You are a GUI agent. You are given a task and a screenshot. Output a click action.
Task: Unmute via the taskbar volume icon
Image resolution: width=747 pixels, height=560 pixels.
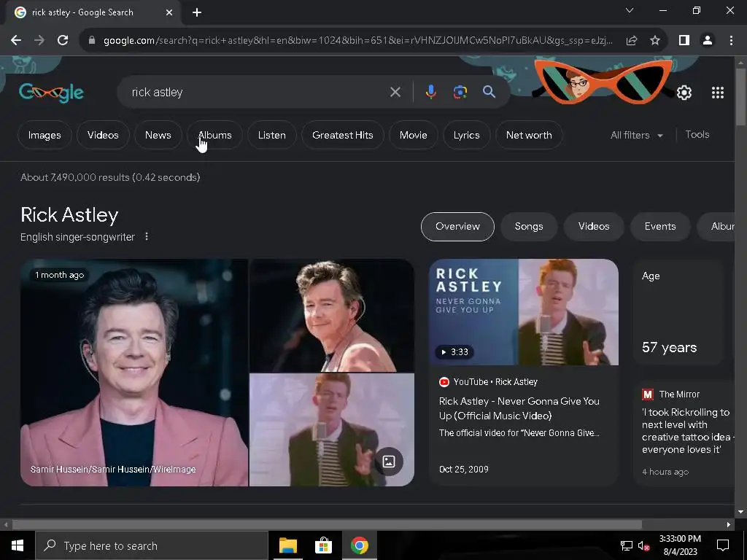tap(643, 546)
